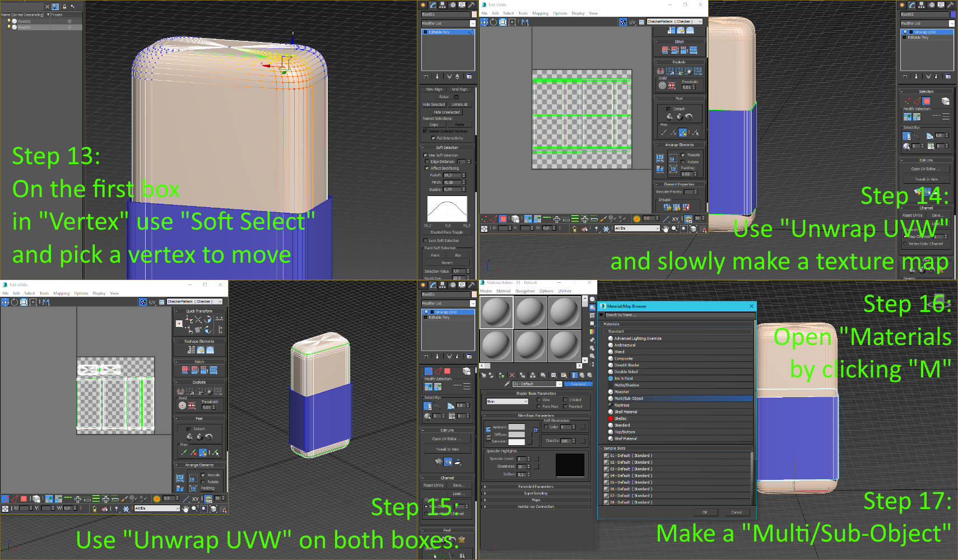Click the Pick Material From Object eyedropper

[x=506, y=384]
